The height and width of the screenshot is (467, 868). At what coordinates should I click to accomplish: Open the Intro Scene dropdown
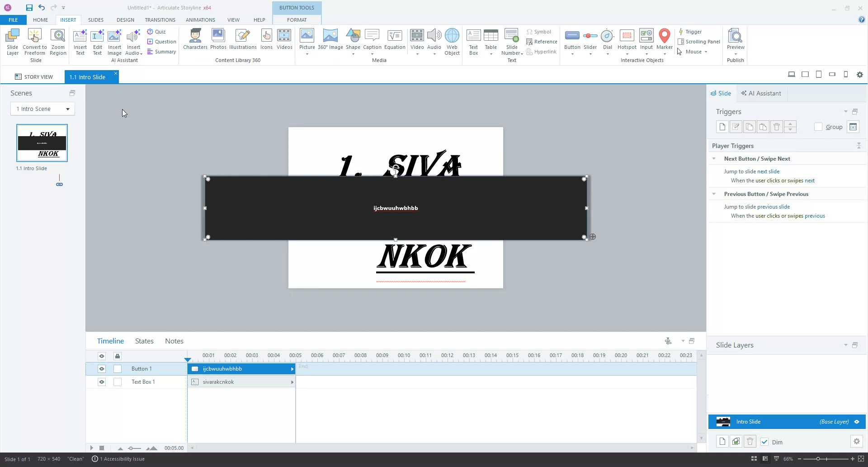(67, 109)
